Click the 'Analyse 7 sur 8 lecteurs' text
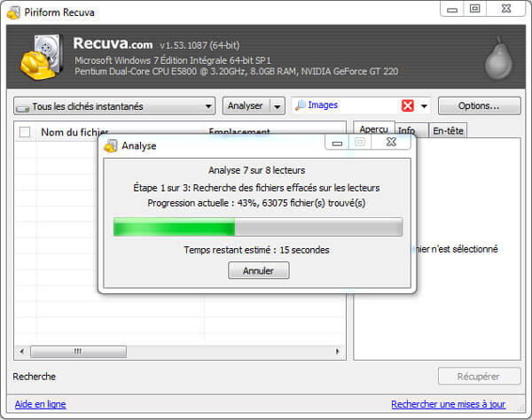532x420 pixels. tap(257, 170)
